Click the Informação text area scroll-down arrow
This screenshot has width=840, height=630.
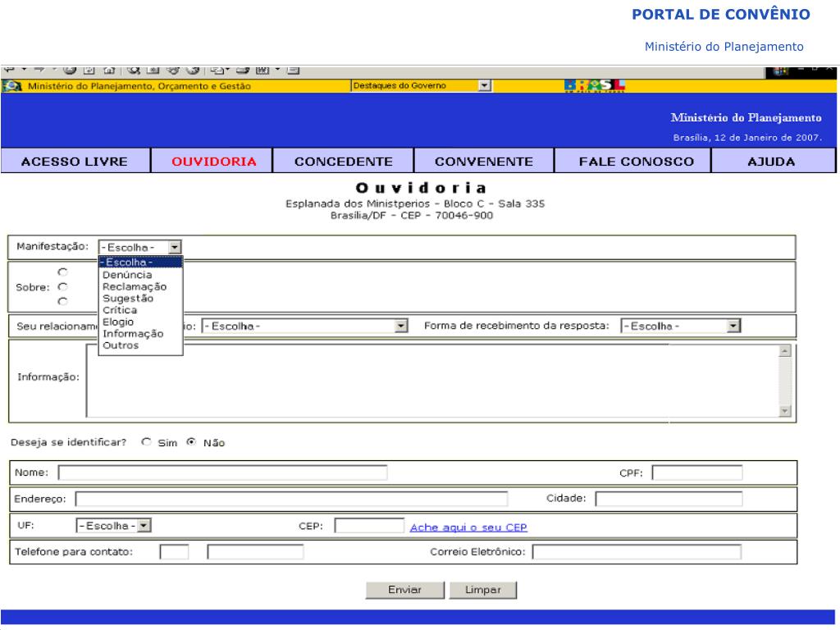(785, 411)
